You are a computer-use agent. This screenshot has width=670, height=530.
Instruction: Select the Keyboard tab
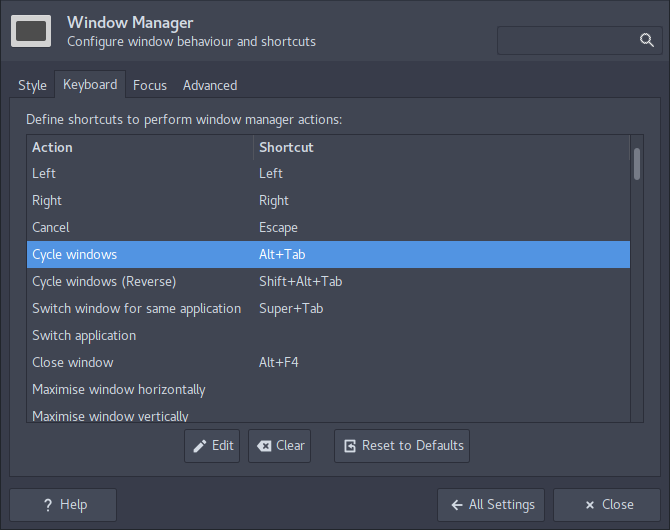pos(90,84)
